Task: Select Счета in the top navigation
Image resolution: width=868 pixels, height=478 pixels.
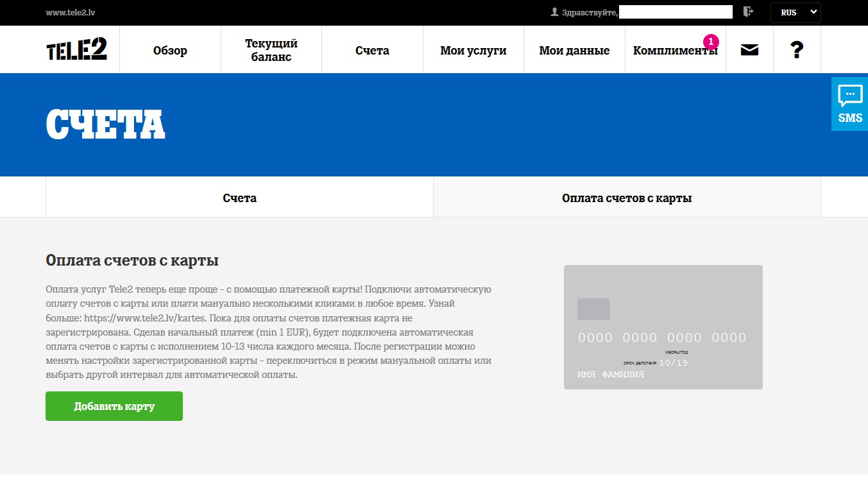Action: pyautogui.click(x=372, y=51)
